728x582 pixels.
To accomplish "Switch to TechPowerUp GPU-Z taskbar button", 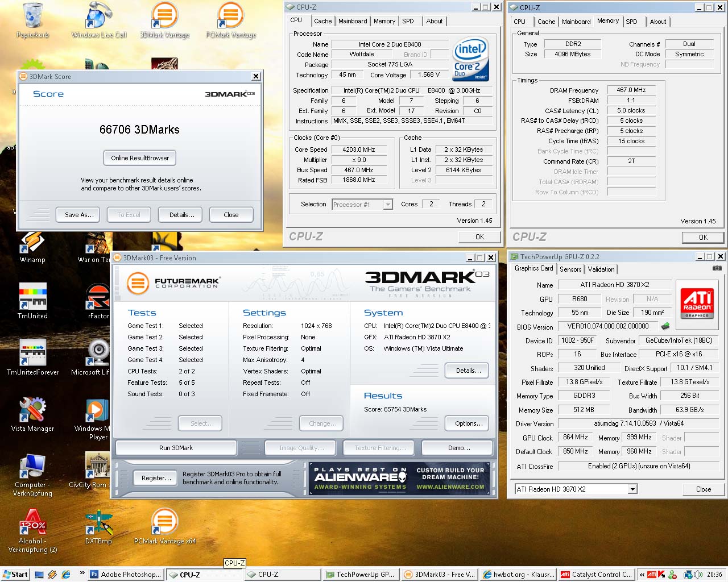I will 360,575.
